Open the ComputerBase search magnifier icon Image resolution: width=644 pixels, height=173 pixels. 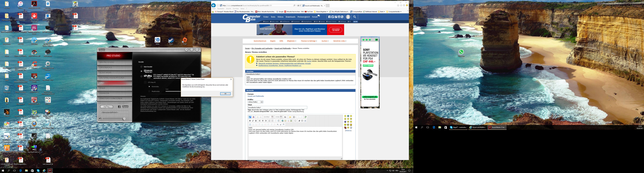pos(355,17)
